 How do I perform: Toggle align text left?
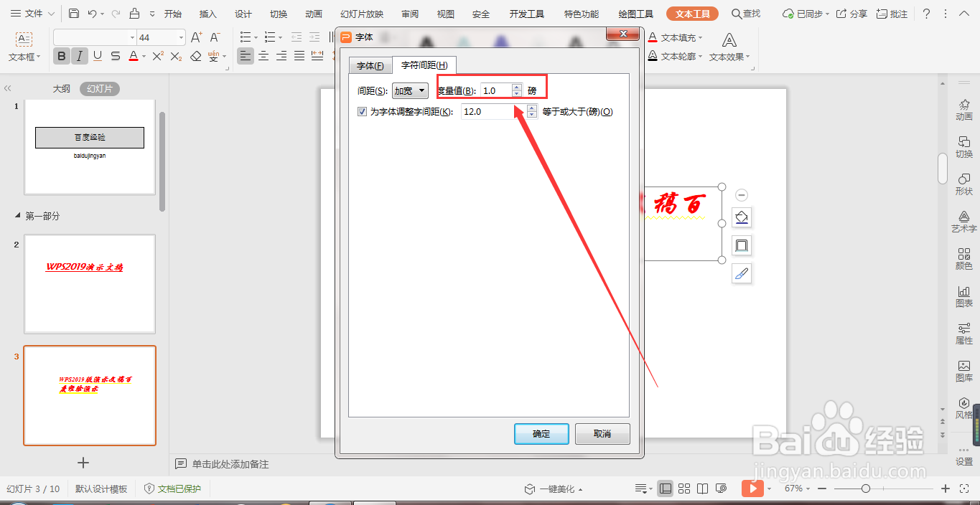tap(246, 56)
